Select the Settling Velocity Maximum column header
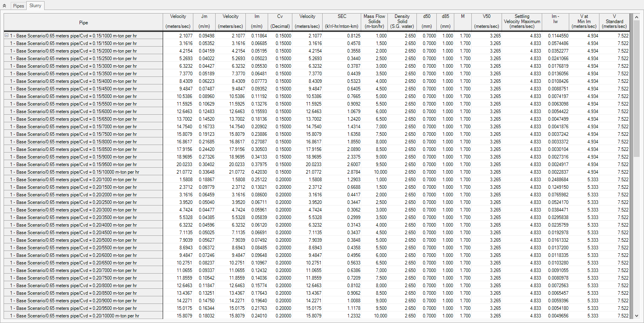The height and width of the screenshot is (323, 644). (x=522, y=22)
